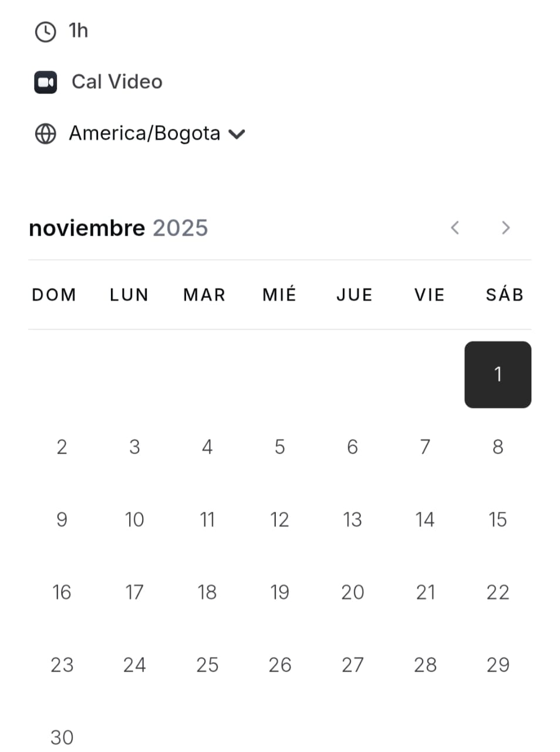Click the clock duration icon
Viewport: 560px width, 752px height.
(x=45, y=32)
